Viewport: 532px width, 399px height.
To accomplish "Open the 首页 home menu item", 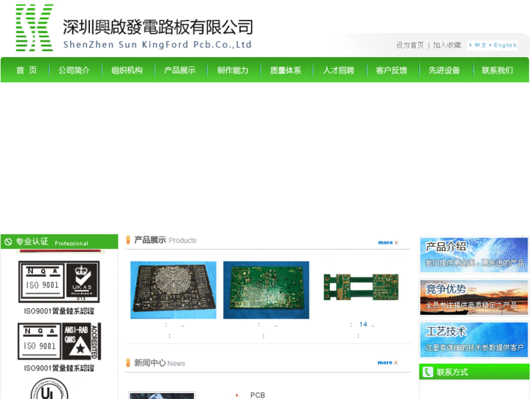I will point(26,70).
